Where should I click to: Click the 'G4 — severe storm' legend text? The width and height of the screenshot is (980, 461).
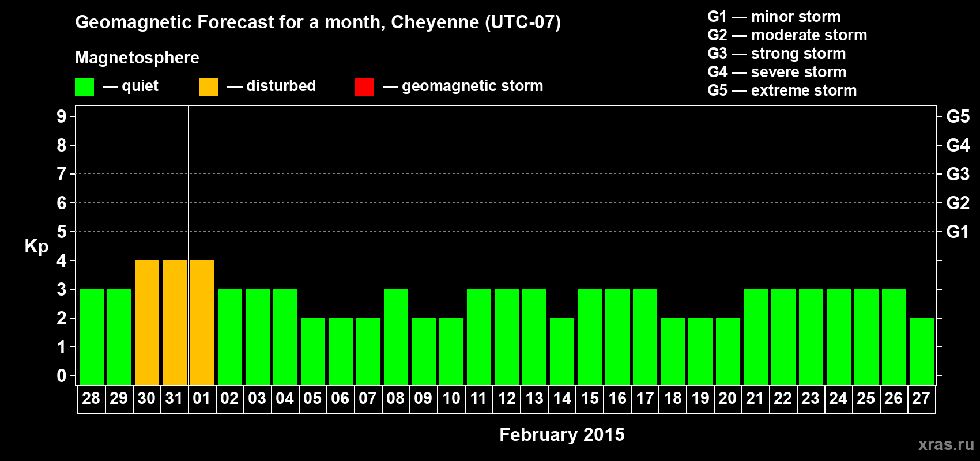[x=777, y=72]
